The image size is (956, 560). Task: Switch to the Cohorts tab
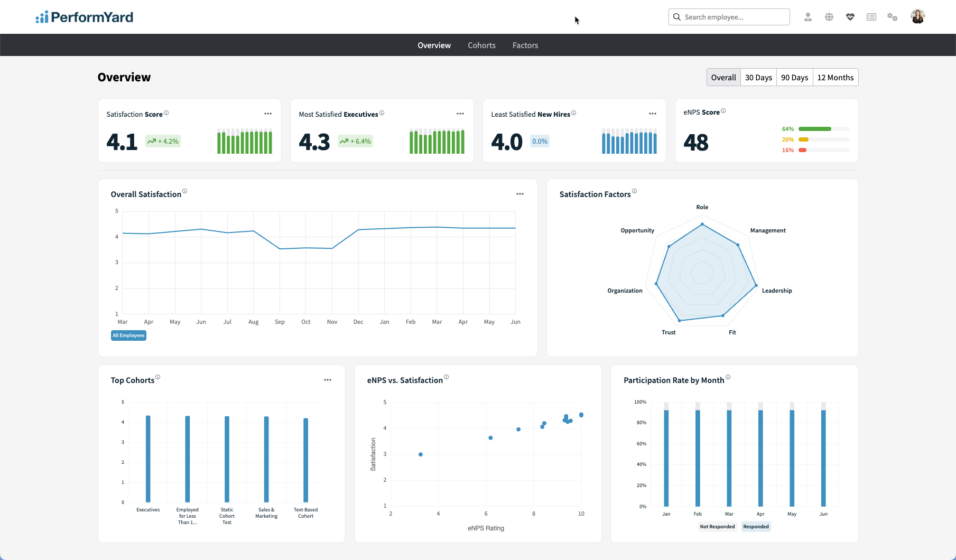click(481, 45)
